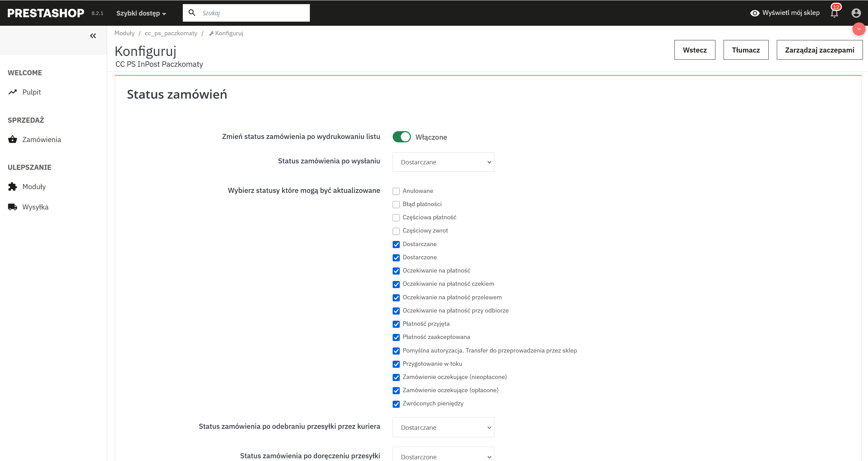Click the Moduły puzzle piece icon
868x461 pixels.
13,187
